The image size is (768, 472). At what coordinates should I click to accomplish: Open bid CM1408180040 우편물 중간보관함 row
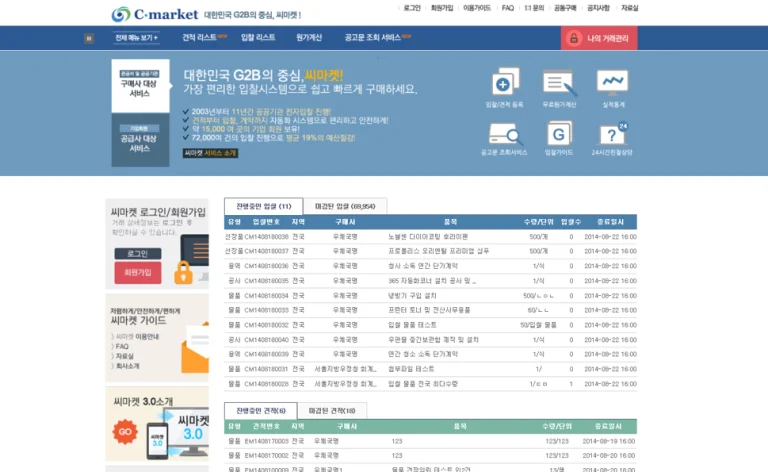[431, 340]
